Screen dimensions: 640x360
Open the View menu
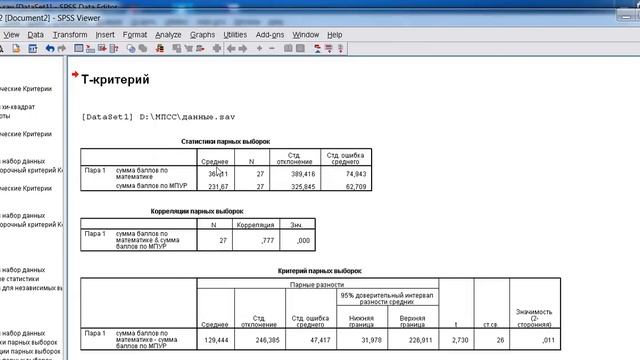pos(11,35)
